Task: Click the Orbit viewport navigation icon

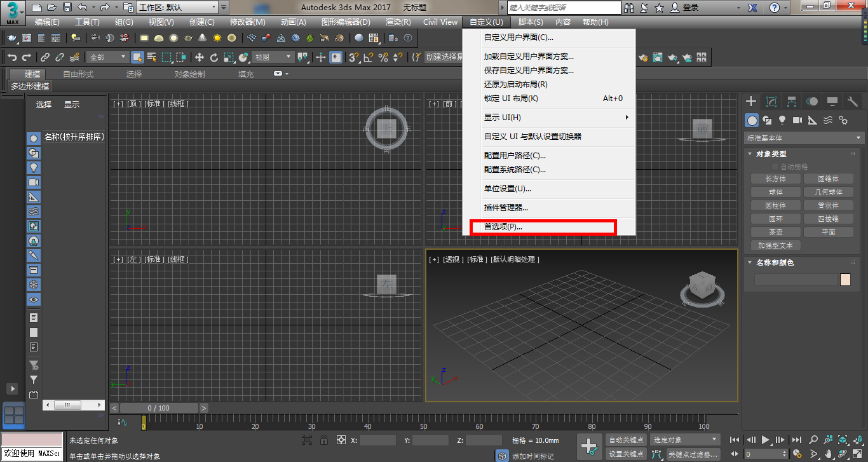Action: click(842, 453)
